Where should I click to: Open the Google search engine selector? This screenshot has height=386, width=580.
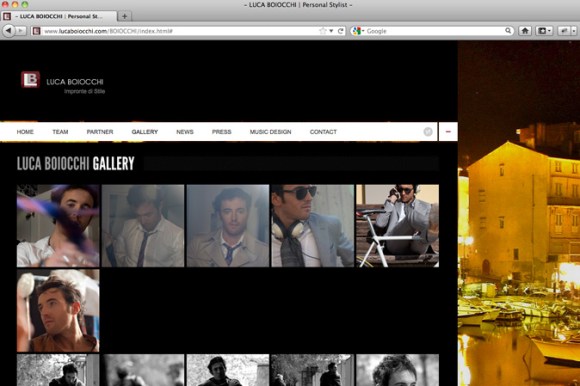tap(358, 31)
